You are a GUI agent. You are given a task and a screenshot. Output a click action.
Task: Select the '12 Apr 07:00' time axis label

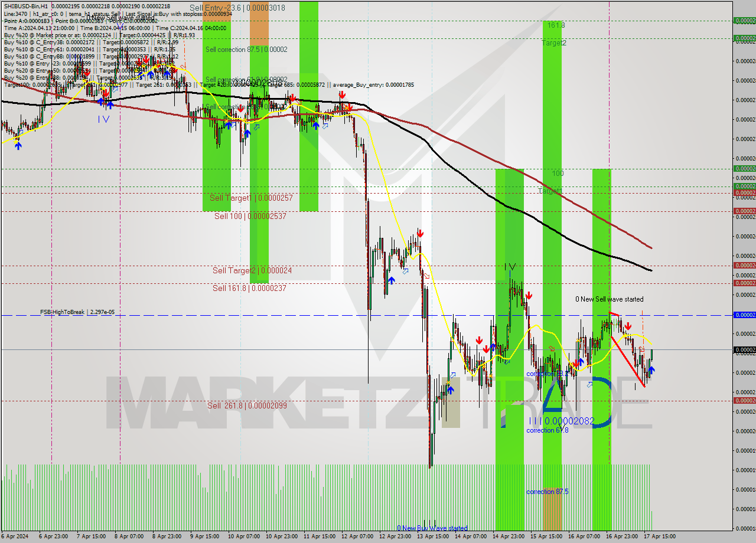coord(357,537)
